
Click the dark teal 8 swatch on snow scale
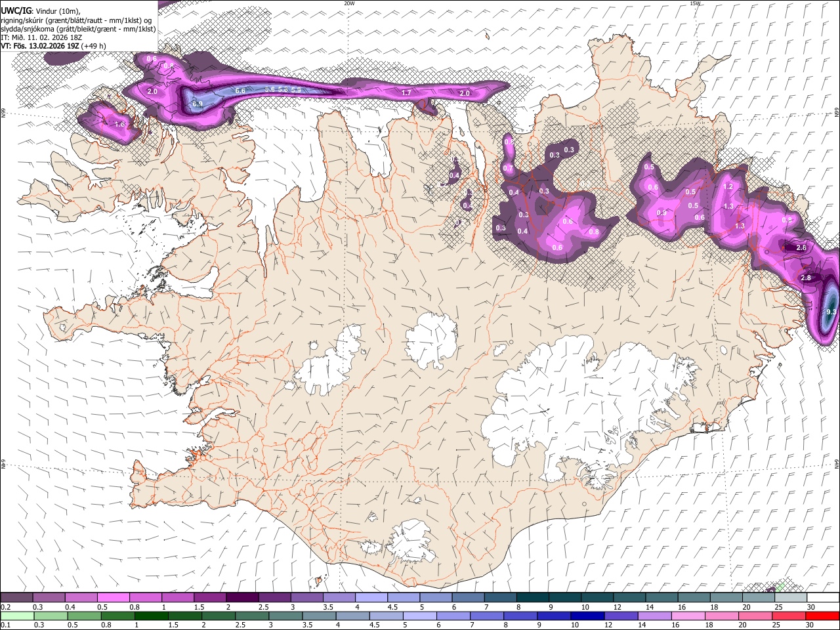pos(533,598)
